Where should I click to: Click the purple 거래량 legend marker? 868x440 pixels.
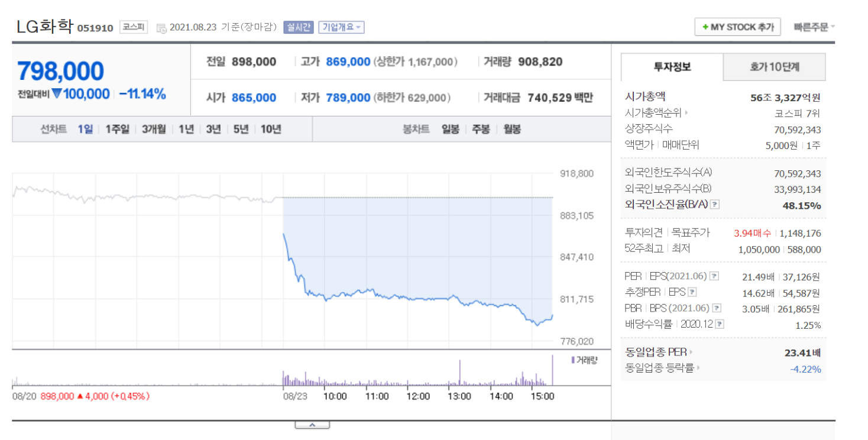coord(572,360)
